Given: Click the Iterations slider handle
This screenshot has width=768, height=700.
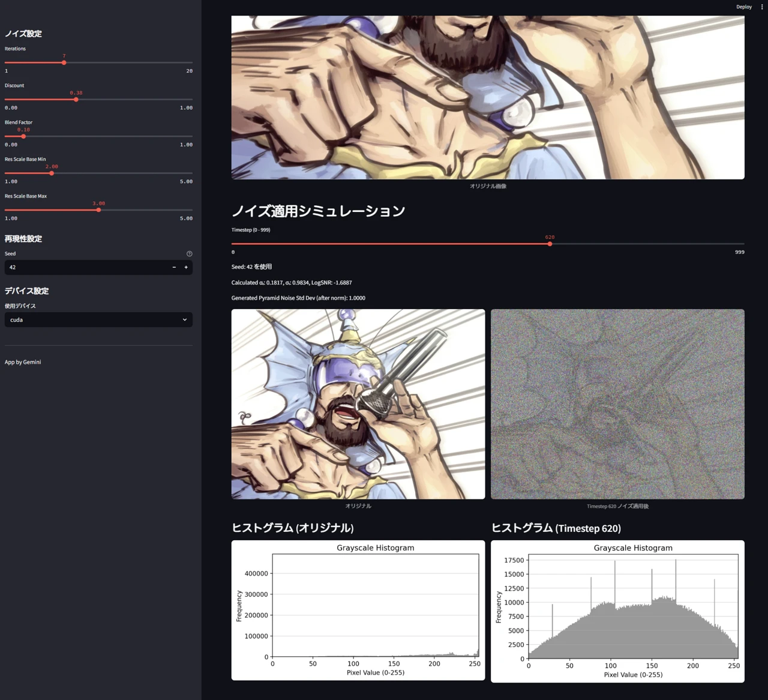Looking at the screenshot, I should (x=64, y=62).
